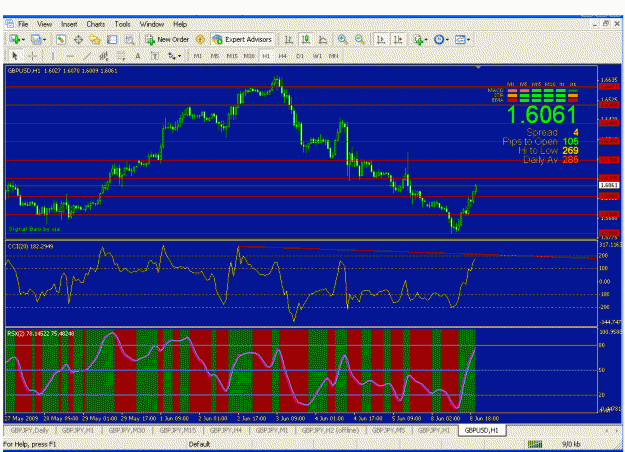
Task: Open the Strategy Tester magnifier icon
Action: [129, 39]
